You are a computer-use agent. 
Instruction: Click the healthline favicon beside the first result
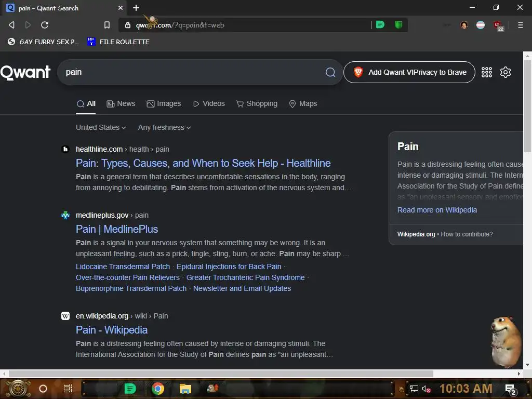click(x=65, y=149)
